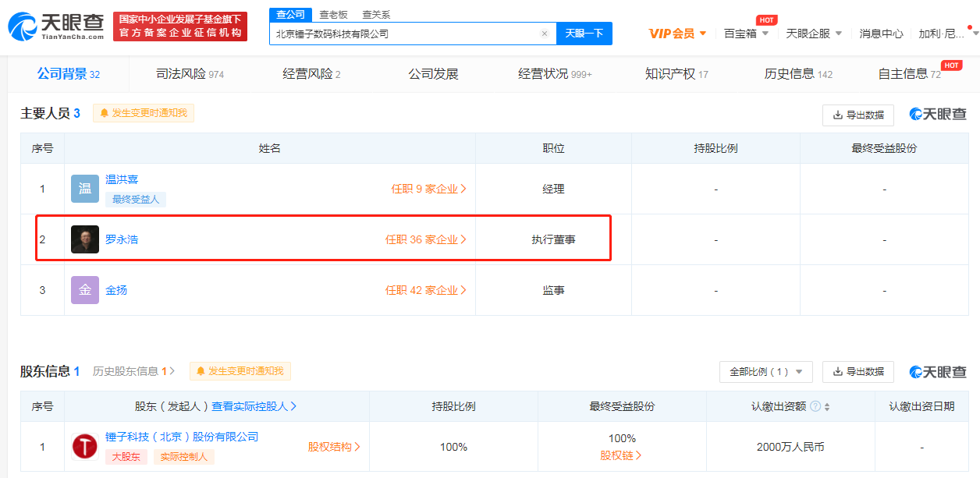Switch to the 查公司 search tab

[291, 15]
